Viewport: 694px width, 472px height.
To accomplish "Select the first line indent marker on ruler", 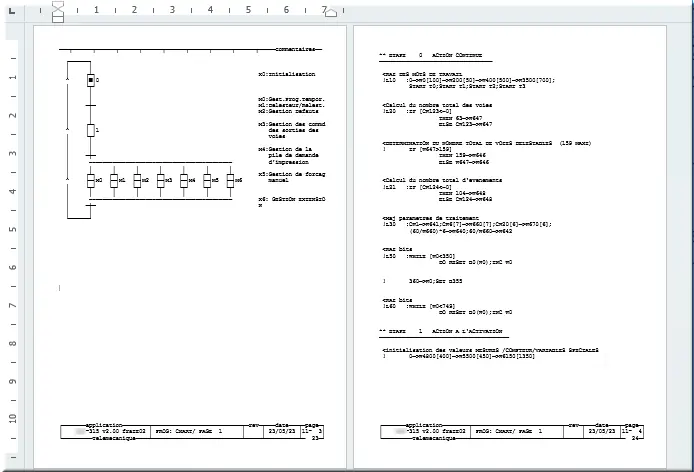I will (x=58, y=5).
